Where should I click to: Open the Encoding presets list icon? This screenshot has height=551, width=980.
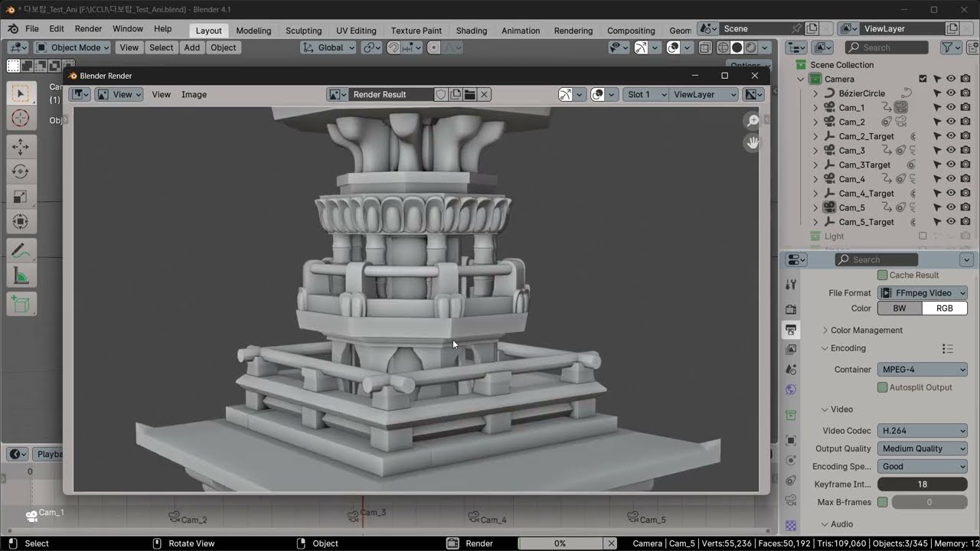(x=947, y=348)
